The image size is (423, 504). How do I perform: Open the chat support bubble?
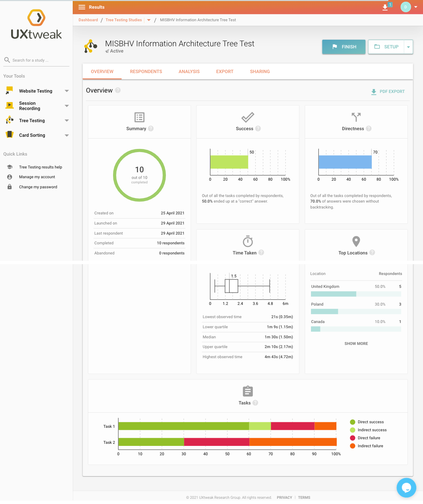(406, 488)
